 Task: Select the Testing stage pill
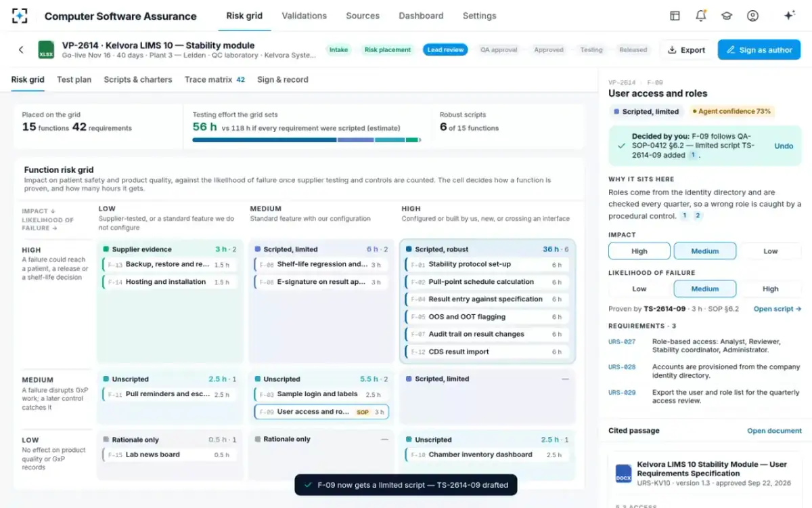click(x=591, y=49)
